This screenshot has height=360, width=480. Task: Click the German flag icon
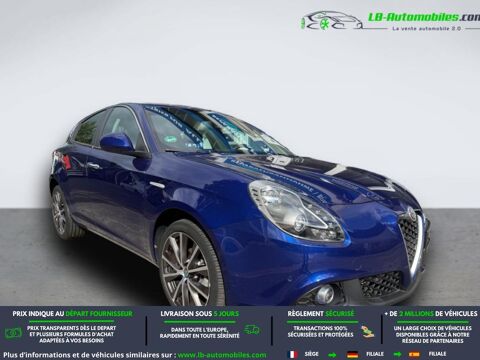coord(352,354)
